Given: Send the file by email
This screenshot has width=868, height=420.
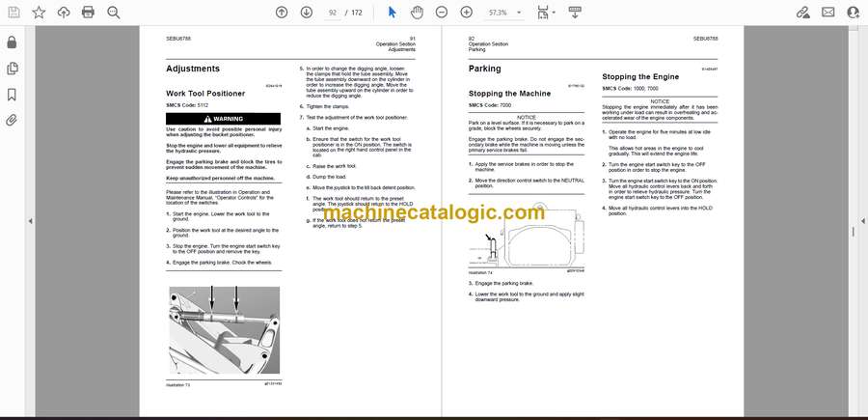Looking at the screenshot, I should 828,13.
